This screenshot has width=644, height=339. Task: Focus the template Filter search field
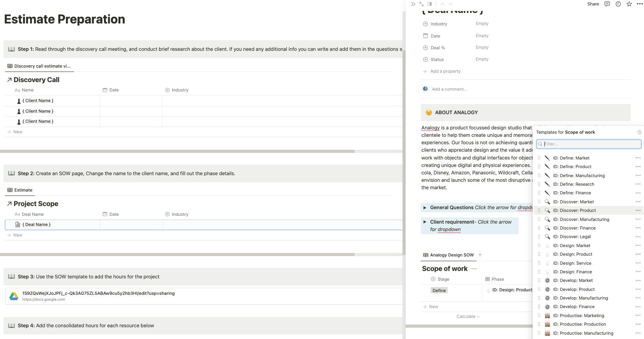[589, 144]
